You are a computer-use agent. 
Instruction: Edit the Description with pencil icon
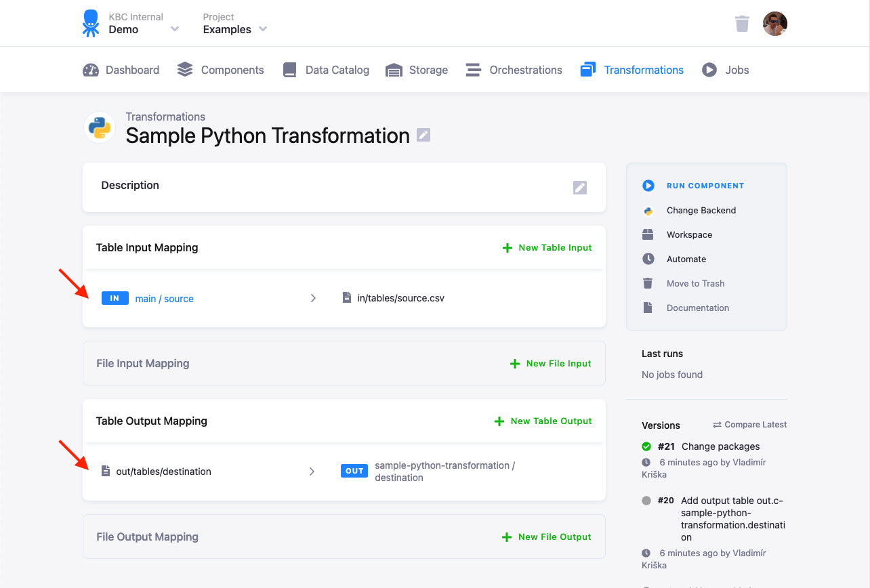click(x=580, y=188)
